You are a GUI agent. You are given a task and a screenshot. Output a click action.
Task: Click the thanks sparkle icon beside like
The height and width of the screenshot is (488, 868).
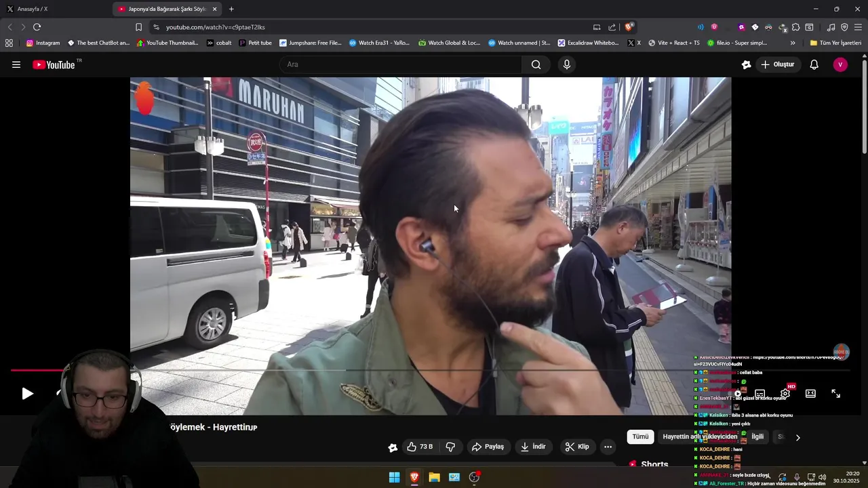(x=393, y=447)
